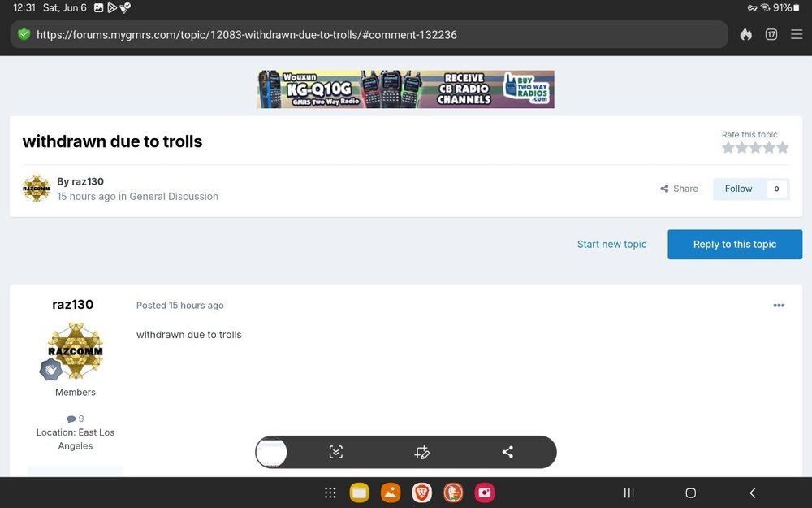Screen dimensions: 812x508
Task: Tap the share screenshot icon
Action: pyautogui.click(x=508, y=452)
